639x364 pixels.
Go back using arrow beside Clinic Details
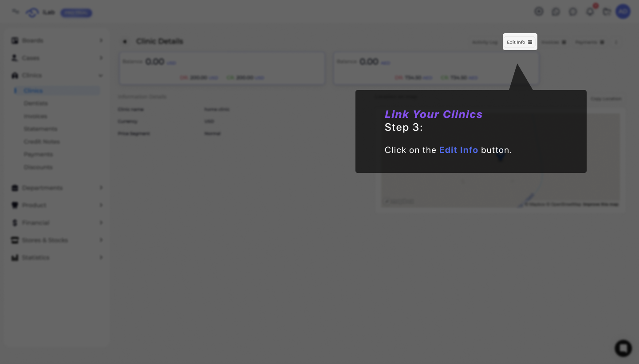pyautogui.click(x=125, y=42)
